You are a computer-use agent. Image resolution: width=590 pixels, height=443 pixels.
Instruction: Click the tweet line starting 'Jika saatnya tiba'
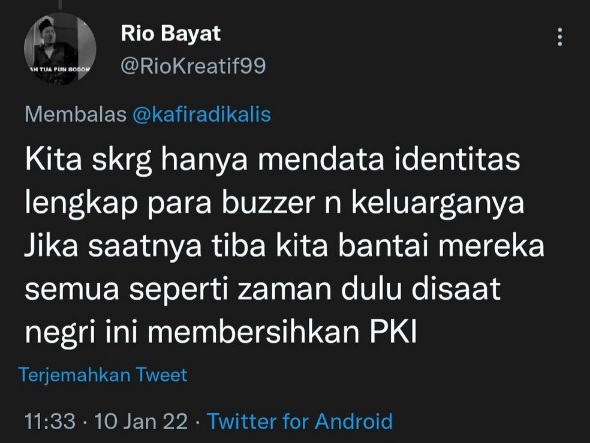[x=284, y=247]
